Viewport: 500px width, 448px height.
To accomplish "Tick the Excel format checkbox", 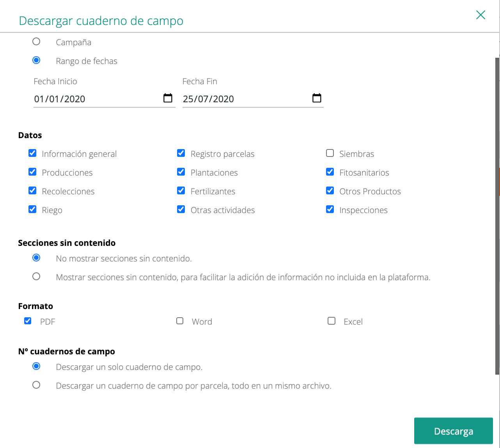I will (332, 321).
